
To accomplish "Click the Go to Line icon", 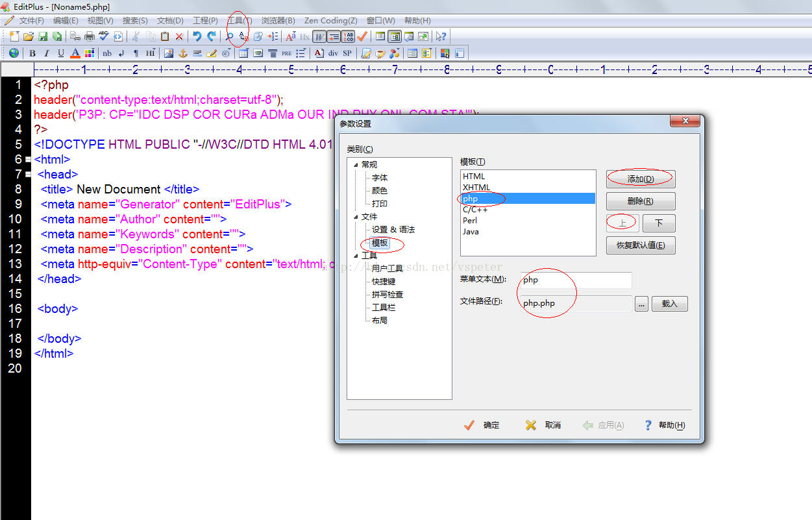I will point(273,36).
